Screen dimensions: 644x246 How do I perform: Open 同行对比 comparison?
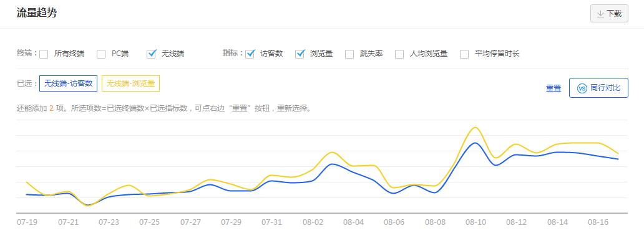[598, 88]
